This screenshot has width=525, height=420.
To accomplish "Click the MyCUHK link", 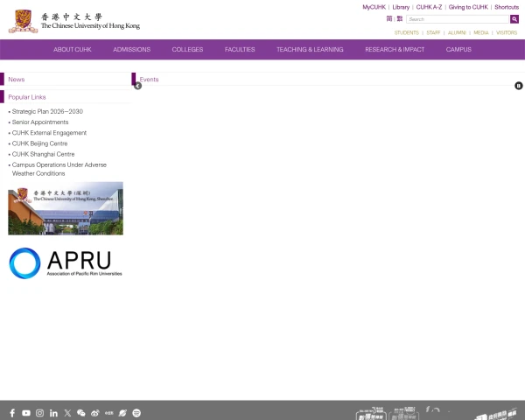I will point(374,7).
